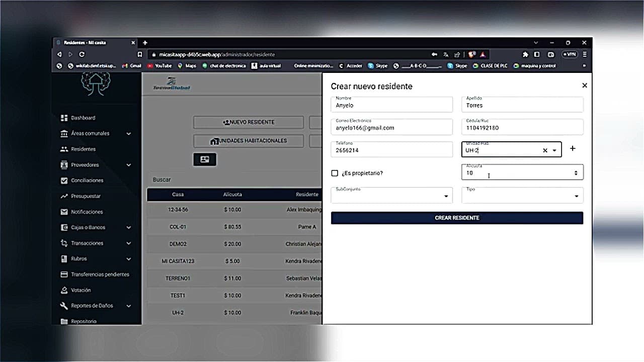The image size is (644, 362).
Task: Click the card view icon button
Action: (205, 159)
